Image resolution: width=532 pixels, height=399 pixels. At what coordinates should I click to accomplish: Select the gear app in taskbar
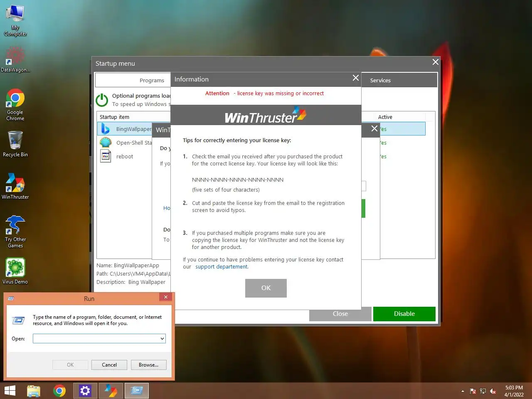85,391
